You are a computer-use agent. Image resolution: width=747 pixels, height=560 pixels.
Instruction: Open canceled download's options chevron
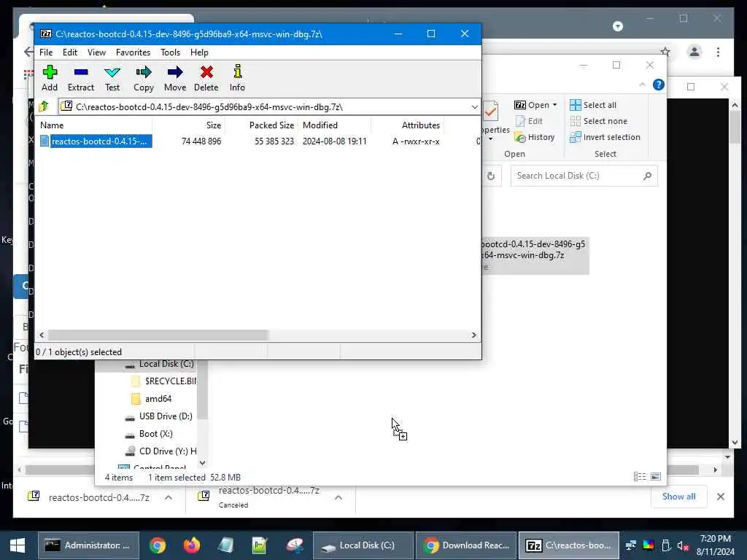pyautogui.click(x=338, y=497)
